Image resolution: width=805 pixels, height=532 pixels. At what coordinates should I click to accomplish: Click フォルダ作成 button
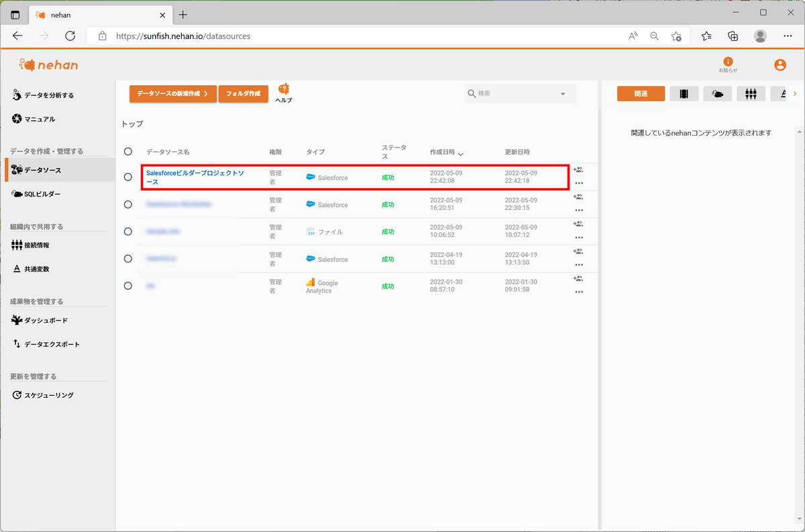244,94
